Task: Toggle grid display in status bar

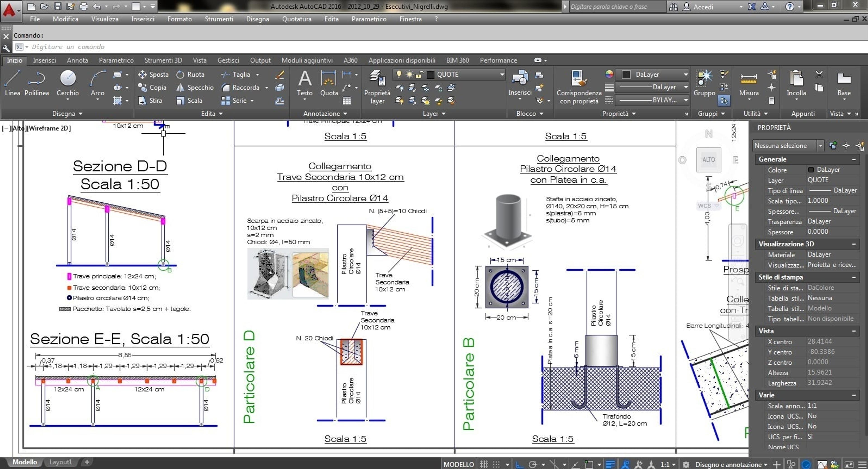Action: tap(484, 465)
